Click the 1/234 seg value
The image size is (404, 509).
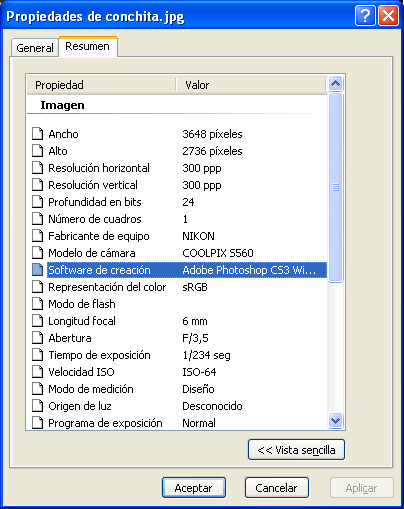[x=206, y=355]
